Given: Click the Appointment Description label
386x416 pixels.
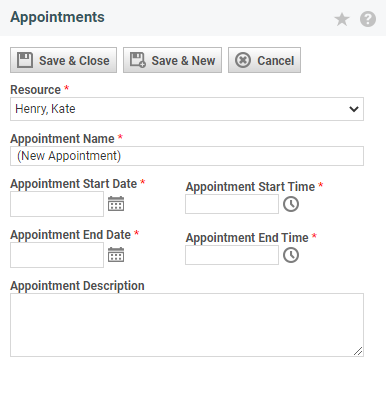Looking at the screenshot, I should coord(77,286).
